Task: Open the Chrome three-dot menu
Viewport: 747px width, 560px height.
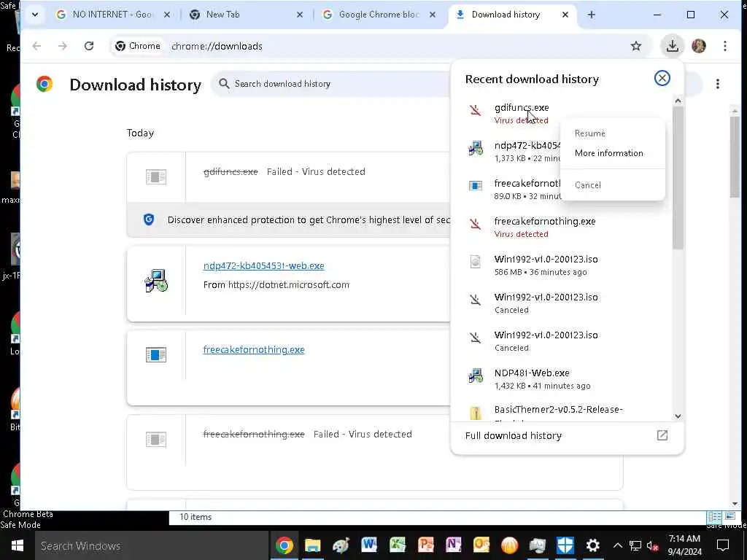Action: click(724, 46)
